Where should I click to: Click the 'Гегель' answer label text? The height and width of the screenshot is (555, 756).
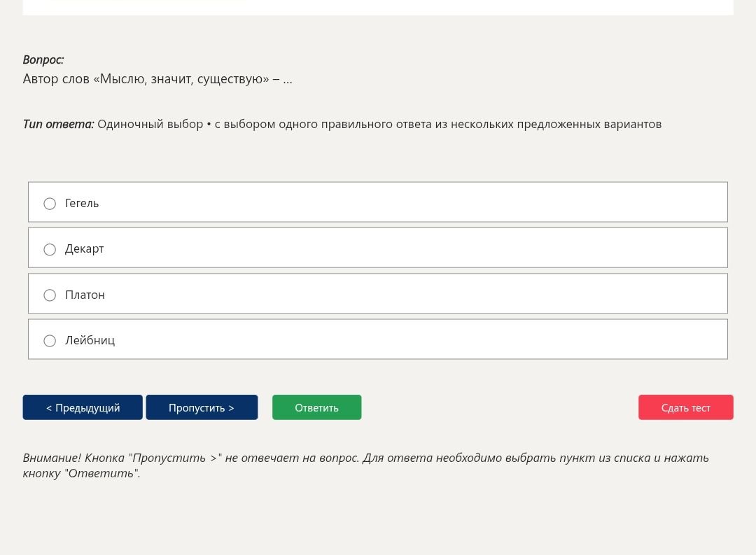pyautogui.click(x=82, y=204)
